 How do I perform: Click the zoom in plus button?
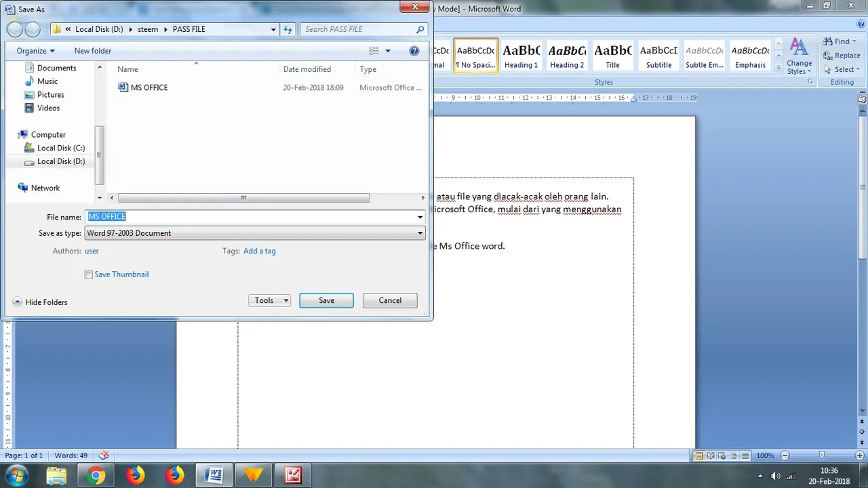click(x=861, y=456)
